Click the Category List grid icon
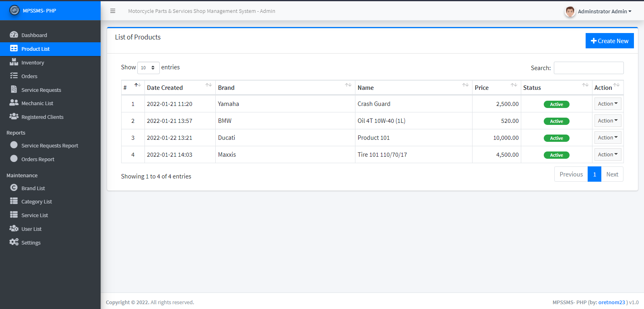Viewport: 644px width, 309px height. 14,201
